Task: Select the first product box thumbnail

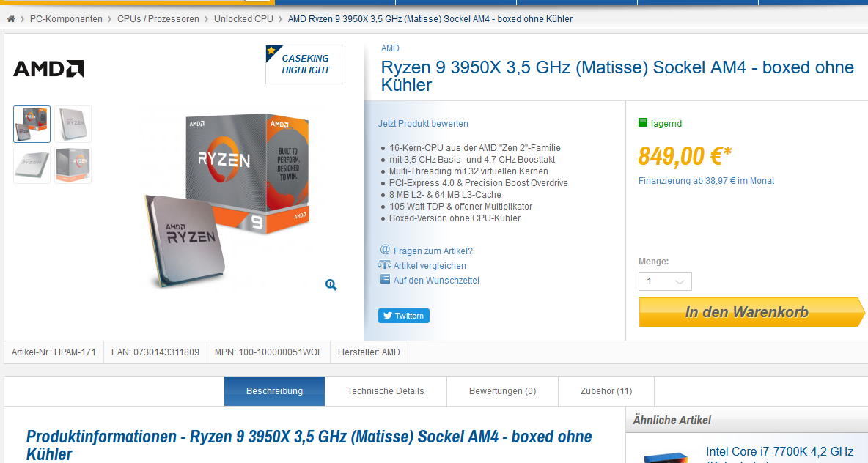Action: click(32, 124)
